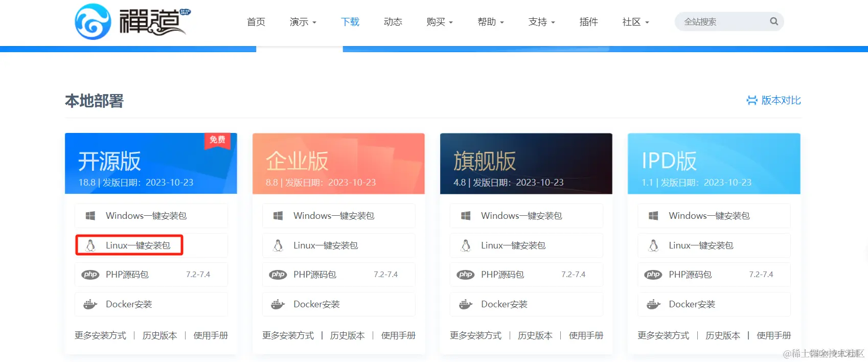Open 历史版本 under 开源版
Image resolution: width=868 pixels, height=362 pixels.
point(159,335)
